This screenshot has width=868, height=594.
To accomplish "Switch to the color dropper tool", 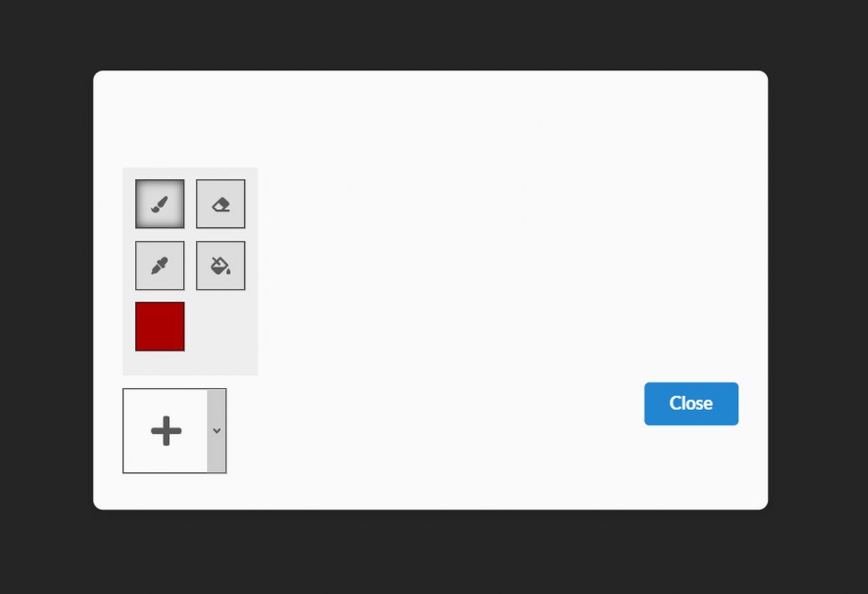I will 159,265.
